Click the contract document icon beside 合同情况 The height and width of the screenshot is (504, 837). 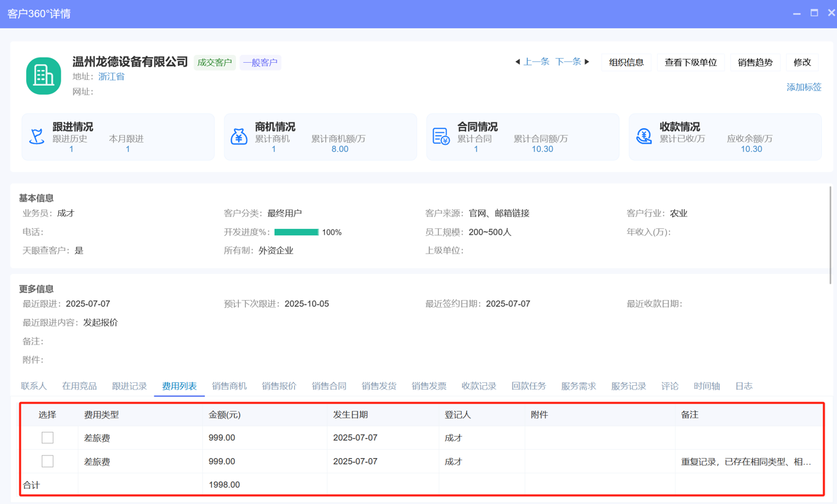pyautogui.click(x=442, y=136)
